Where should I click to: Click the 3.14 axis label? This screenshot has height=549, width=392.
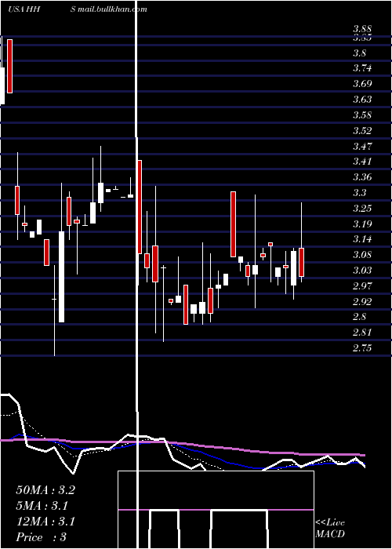point(362,239)
